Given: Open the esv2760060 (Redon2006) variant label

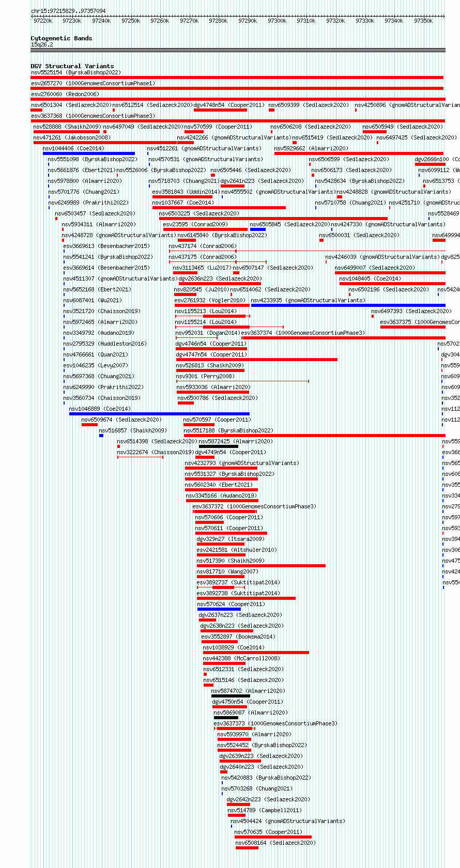Looking at the screenshot, I should pyautogui.click(x=65, y=94).
